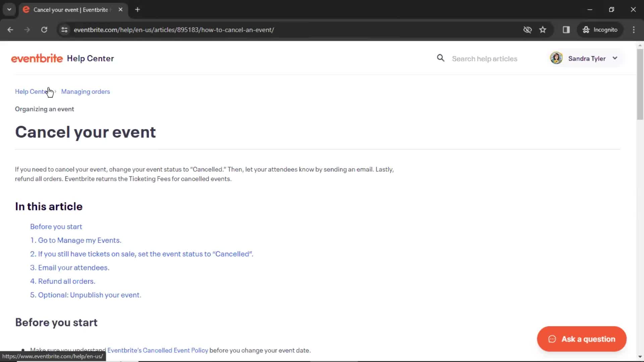
Task: Reload the page
Action: [x=44, y=30]
